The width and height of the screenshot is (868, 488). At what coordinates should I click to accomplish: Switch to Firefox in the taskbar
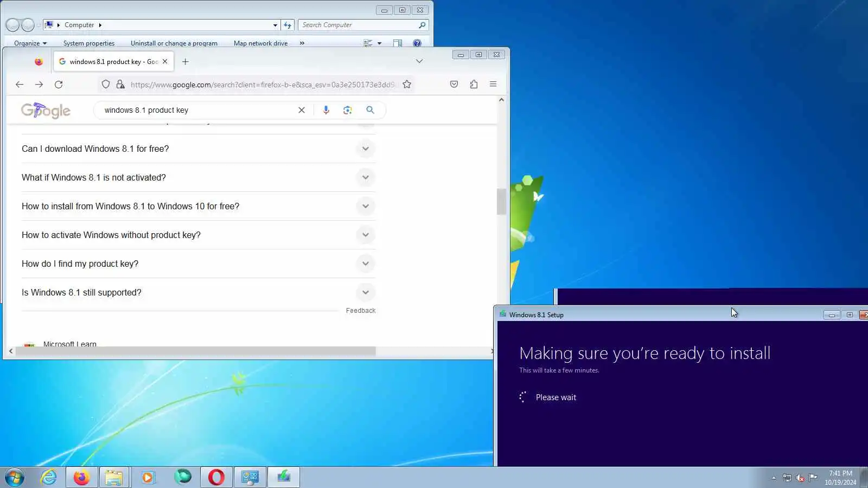[x=81, y=477]
